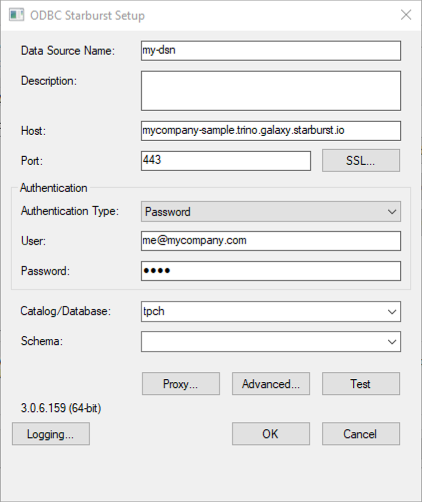
Task: Expand the Schema dropdown arrow
Action: coord(392,342)
